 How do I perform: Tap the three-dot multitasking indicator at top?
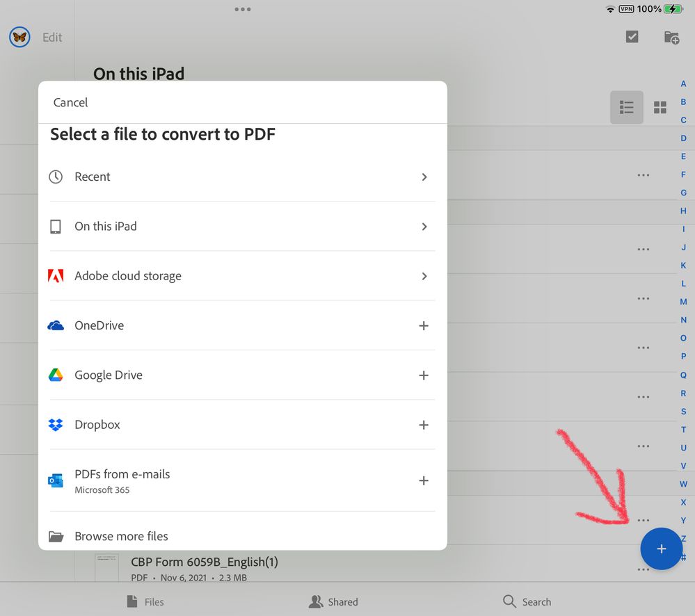pyautogui.click(x=243, y=9)
